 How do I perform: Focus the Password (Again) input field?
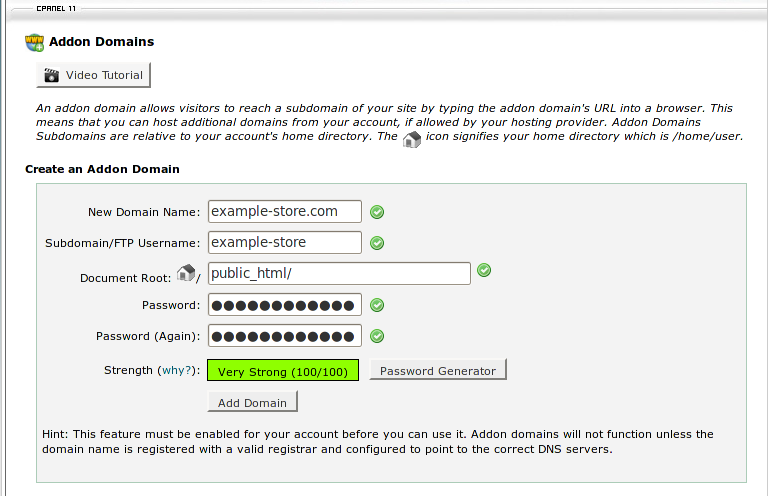tap(285, 336)
